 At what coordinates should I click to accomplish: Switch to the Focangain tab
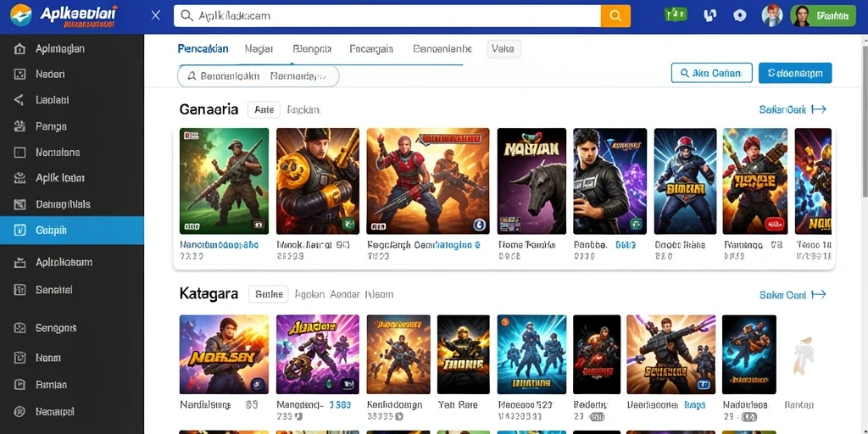371,48
